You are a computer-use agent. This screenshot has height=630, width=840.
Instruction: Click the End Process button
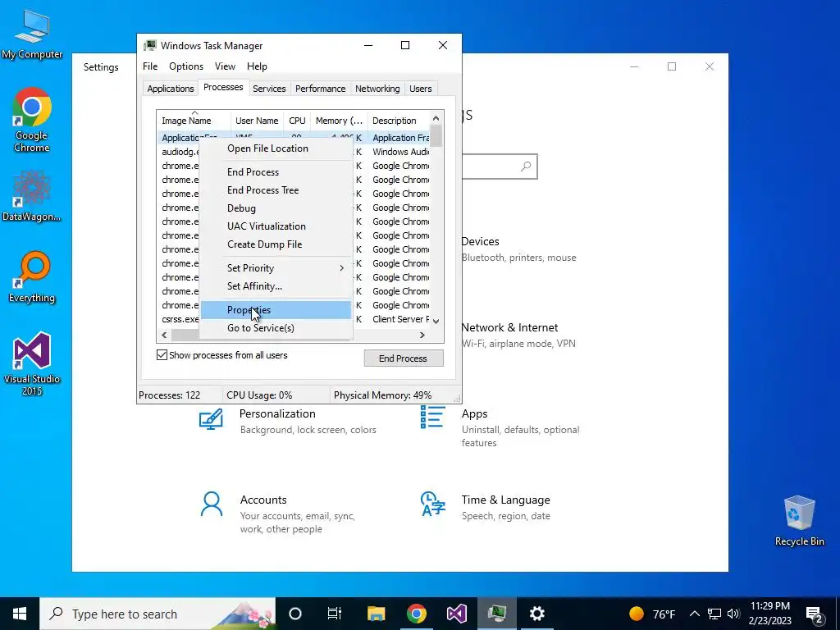[404, 358]
